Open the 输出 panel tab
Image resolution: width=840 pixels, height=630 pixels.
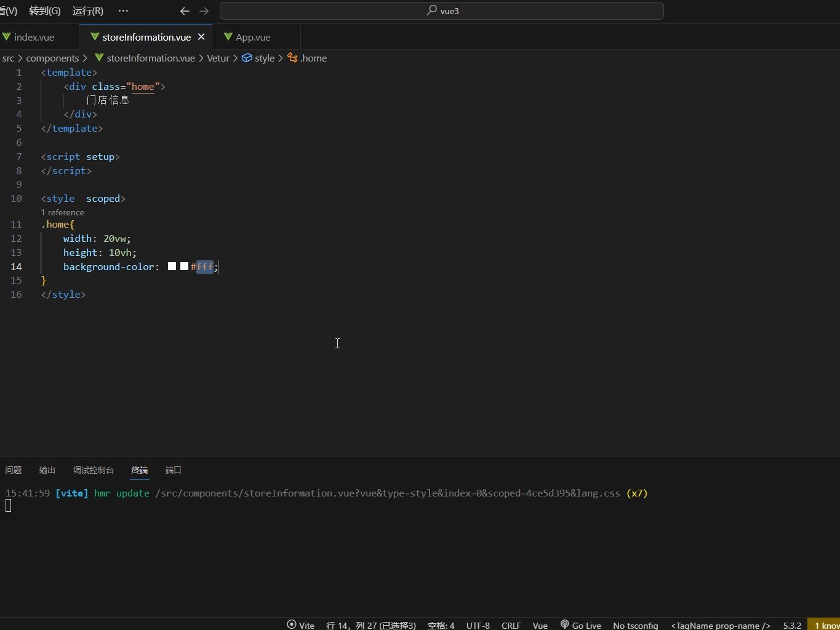(x=47, y=470)
